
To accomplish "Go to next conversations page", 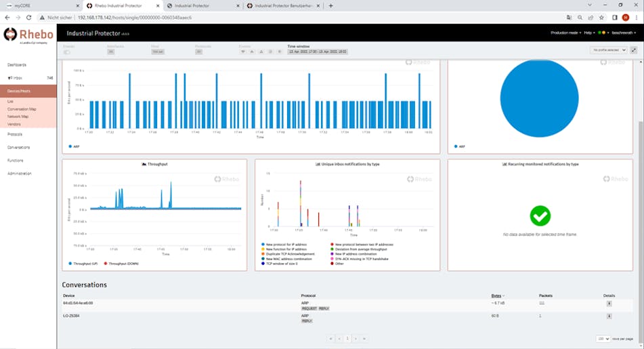I will click(x=356, y=339).
